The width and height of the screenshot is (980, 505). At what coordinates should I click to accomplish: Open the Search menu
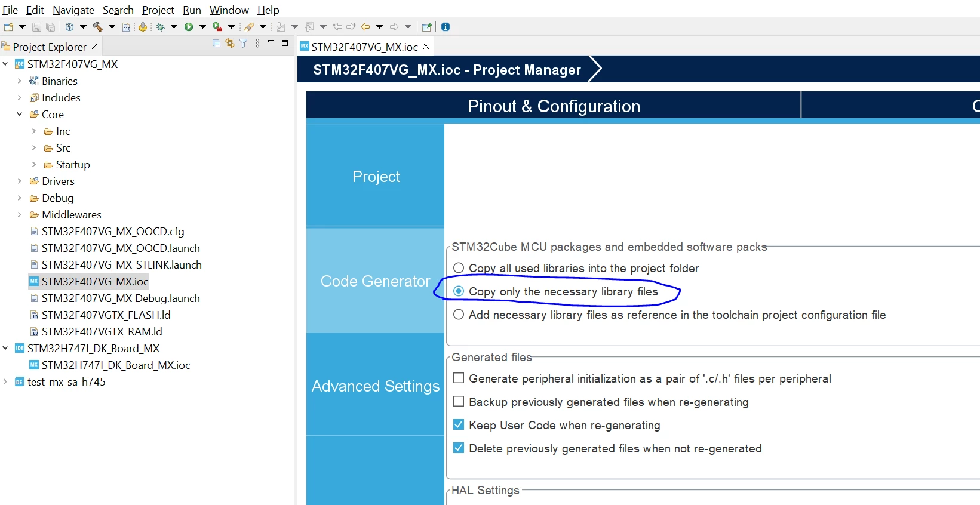(x=118, y=10)
